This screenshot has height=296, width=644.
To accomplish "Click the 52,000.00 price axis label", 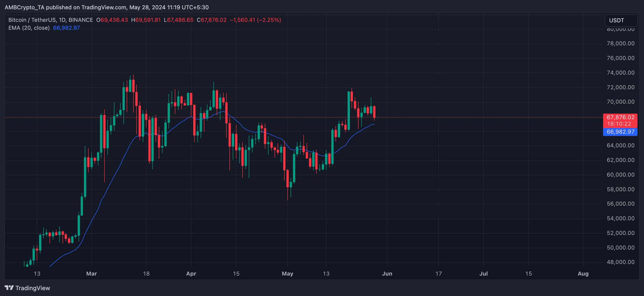I will [x=621, y=233].
